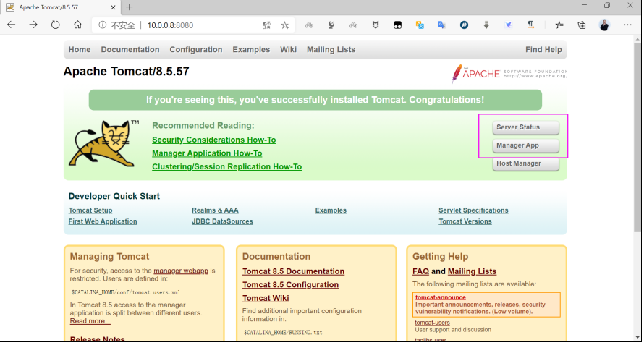Open the tomcat-users mailing list link

click(x=432, y=323)
